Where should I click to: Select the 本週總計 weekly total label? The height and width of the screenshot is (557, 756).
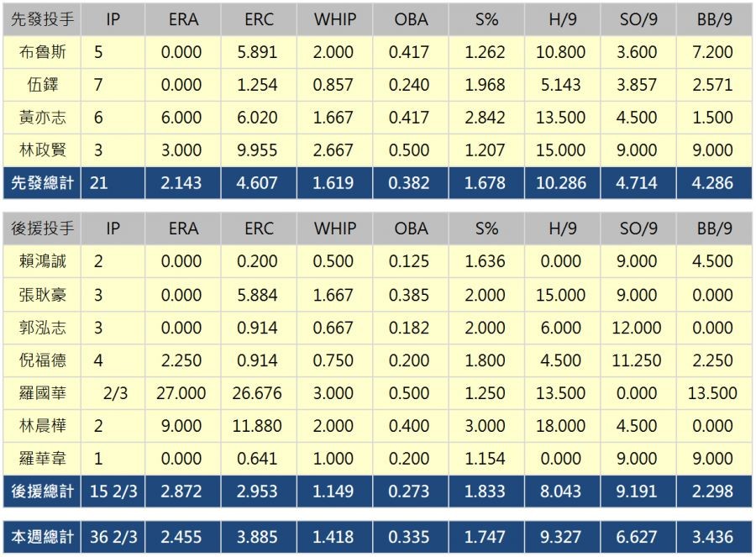(42, 536)
